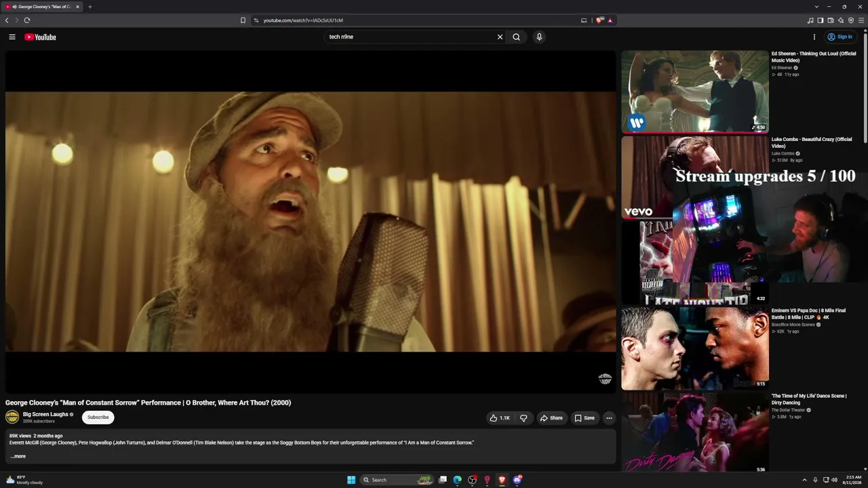868x488 pixels.
Task: Visit The Dollar Theater channel
Action: [789, 410]
